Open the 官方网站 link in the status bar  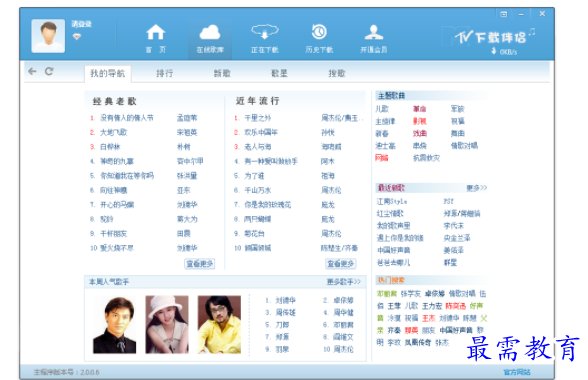517,372
